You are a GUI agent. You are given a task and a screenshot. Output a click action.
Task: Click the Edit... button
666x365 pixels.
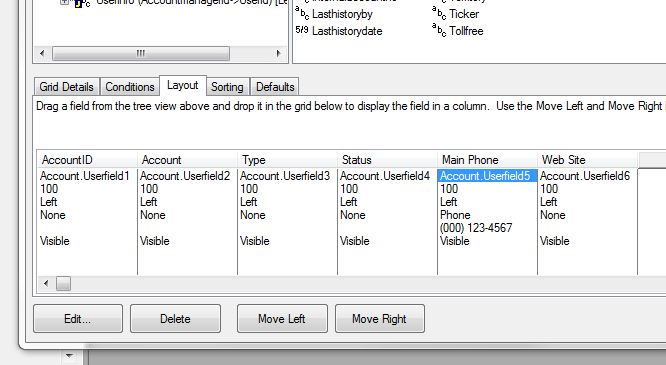click(78, 318)
